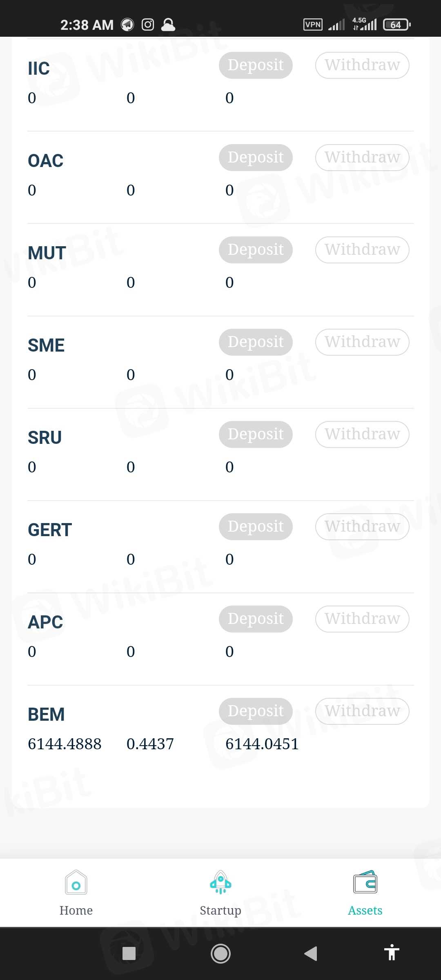Viewport: 441px width, 980px height.
Task: Tap the Startup rocket icon
Action: pos(220,882)
